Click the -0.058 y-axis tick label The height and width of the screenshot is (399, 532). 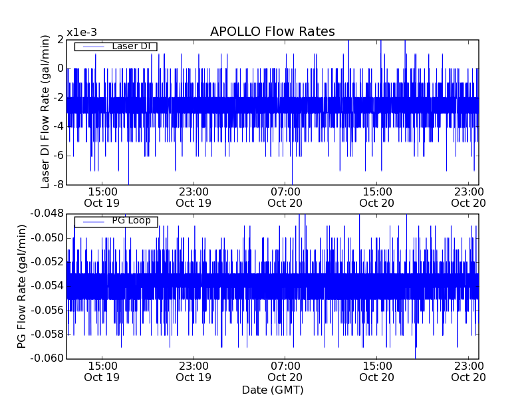point(47,334)
